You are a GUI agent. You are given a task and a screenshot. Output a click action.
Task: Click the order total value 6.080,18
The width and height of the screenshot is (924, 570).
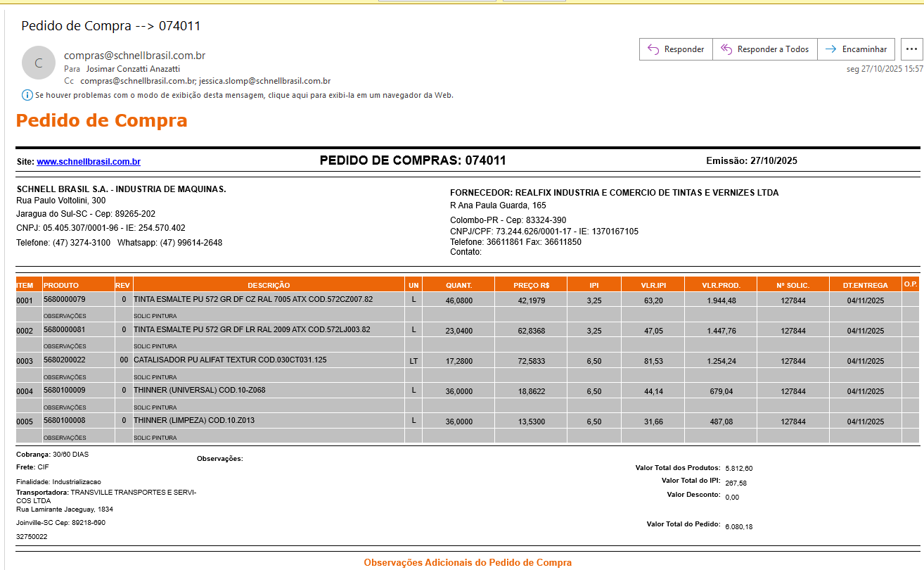point(738,526)
